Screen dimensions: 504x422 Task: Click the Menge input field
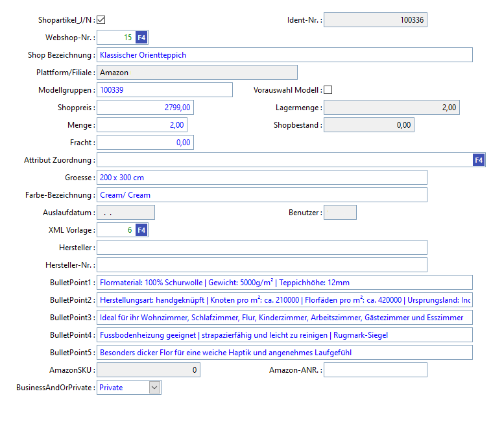[x=142, y=125]
